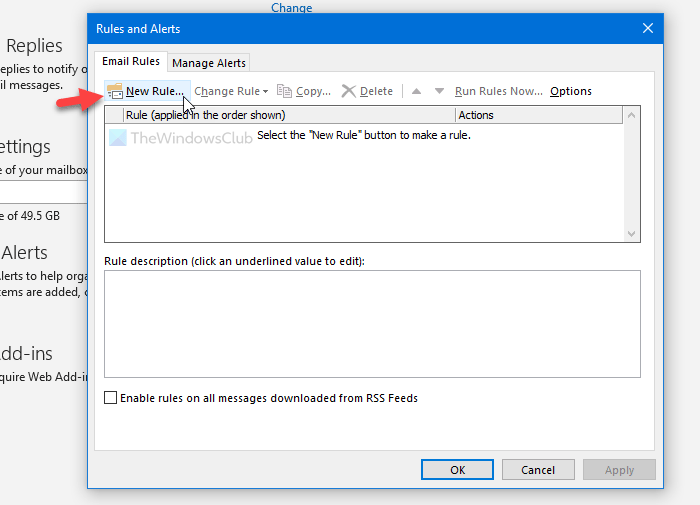Click the New Rule folder icon
700x505 pixels.
[115, 91]
